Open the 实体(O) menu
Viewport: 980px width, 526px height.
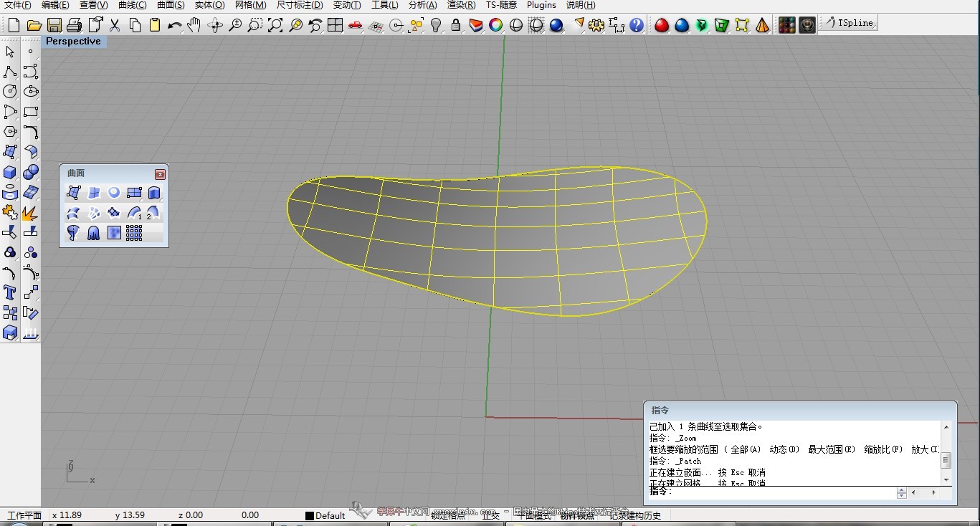click(209, 5)
